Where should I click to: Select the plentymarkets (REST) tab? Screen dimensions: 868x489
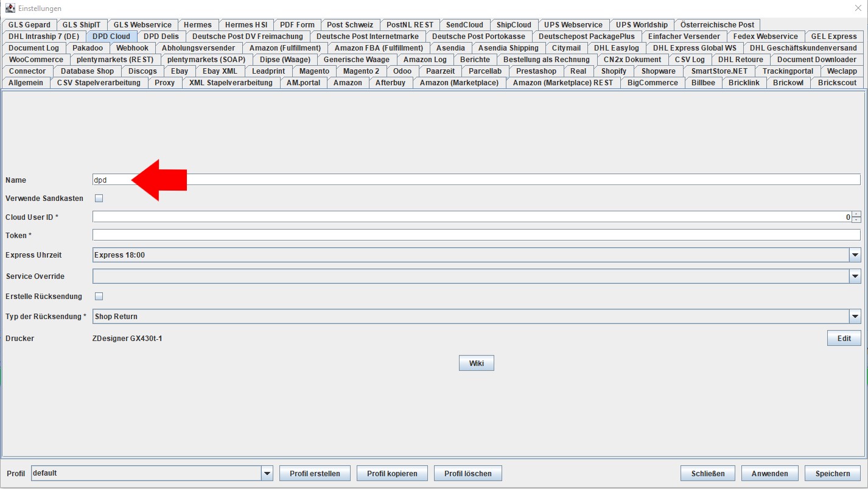pyautogui.click(x=116, y=60)
